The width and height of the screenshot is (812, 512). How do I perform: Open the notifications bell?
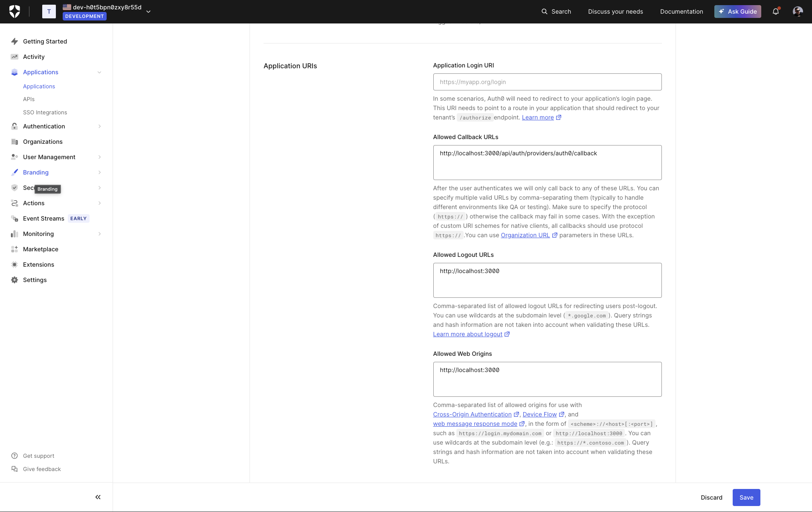776,12
